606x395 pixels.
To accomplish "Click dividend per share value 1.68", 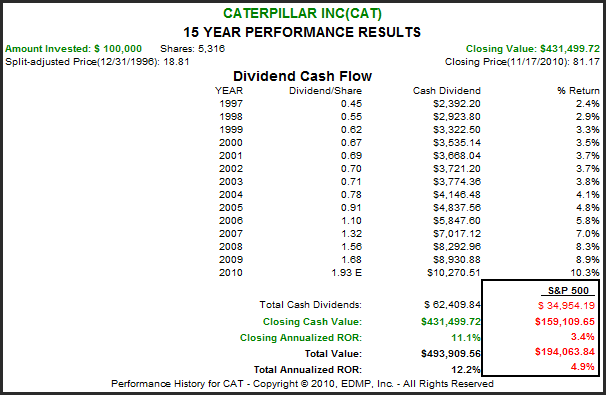I will (351, 260).
